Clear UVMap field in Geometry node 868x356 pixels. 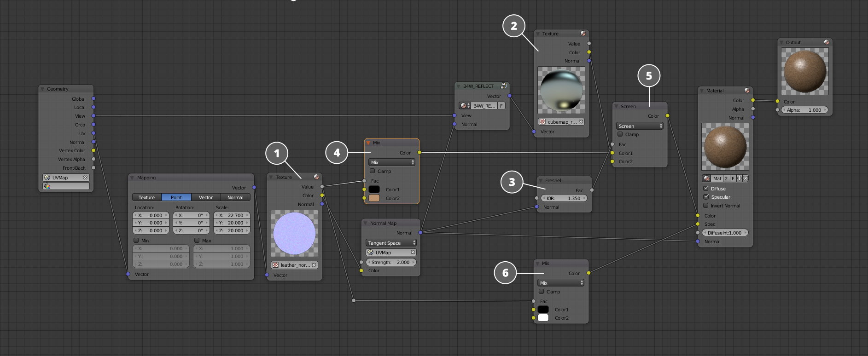click(x=85, y=178)
